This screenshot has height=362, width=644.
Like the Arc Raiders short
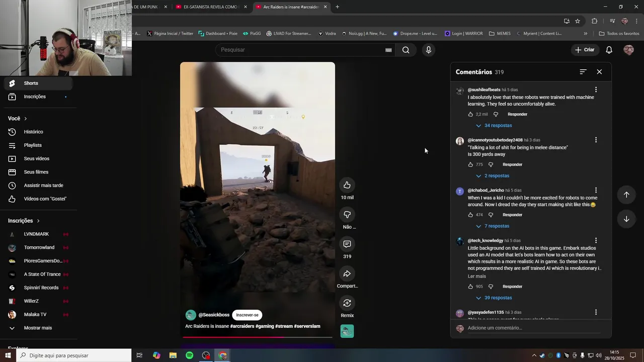[347, 185]
